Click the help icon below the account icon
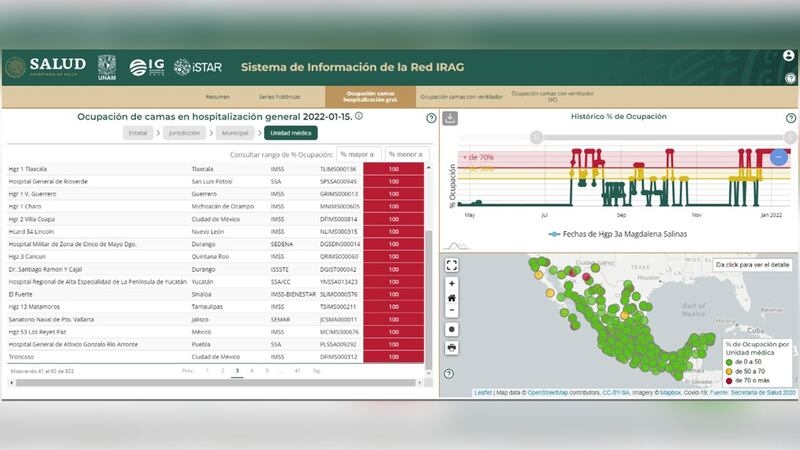This screenshot has width=800, height=450. point(790,78)
